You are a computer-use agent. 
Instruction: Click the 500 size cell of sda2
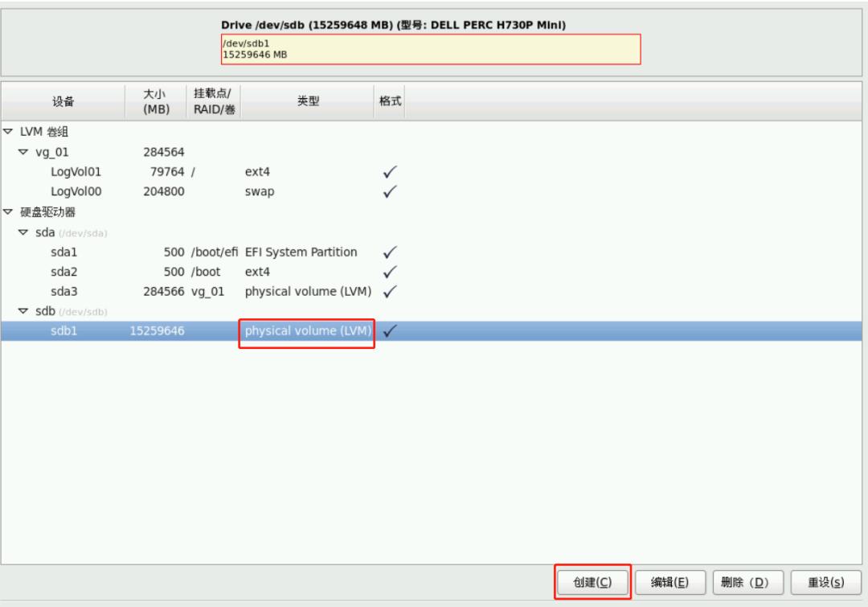[x=174, y=272]
